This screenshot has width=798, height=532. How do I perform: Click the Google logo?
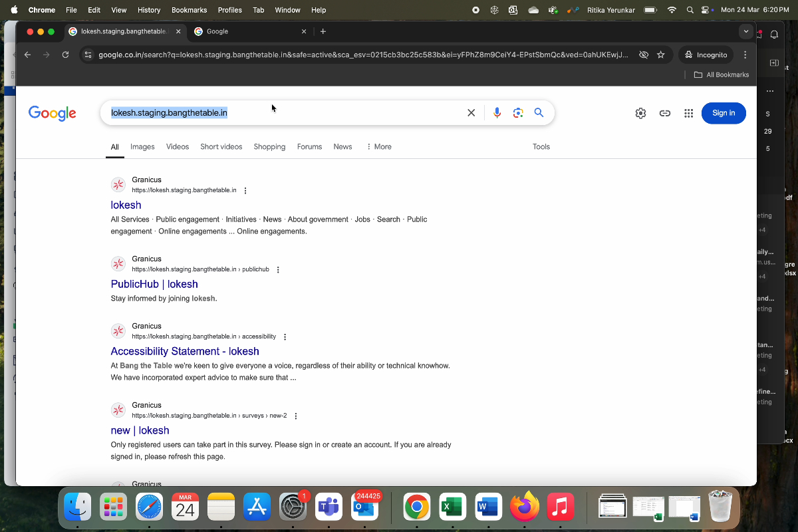pos(53,113)
